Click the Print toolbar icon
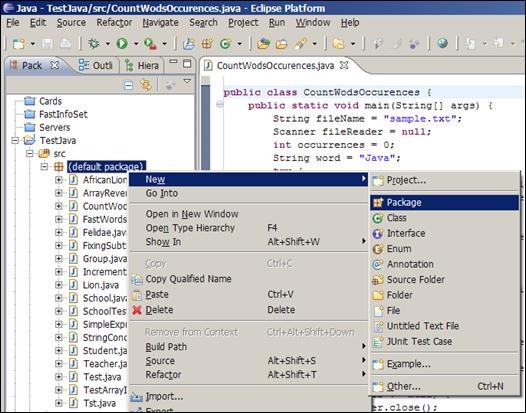The width and height of the screenshot is (526, 413). (66, 44)
